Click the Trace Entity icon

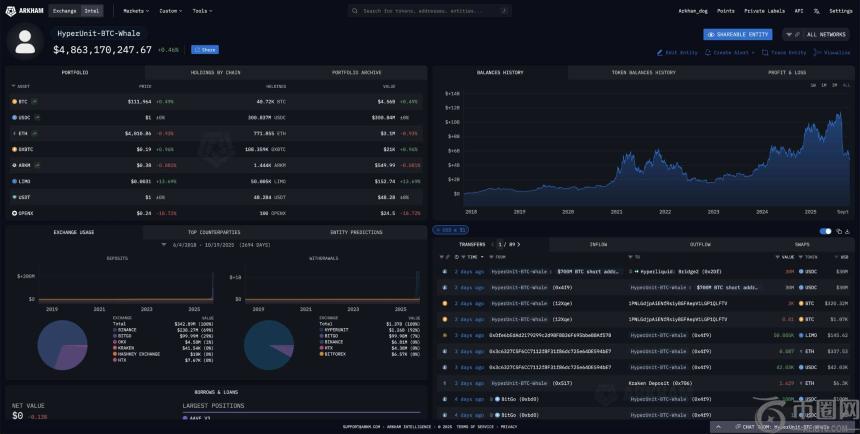tap(765, 52)
